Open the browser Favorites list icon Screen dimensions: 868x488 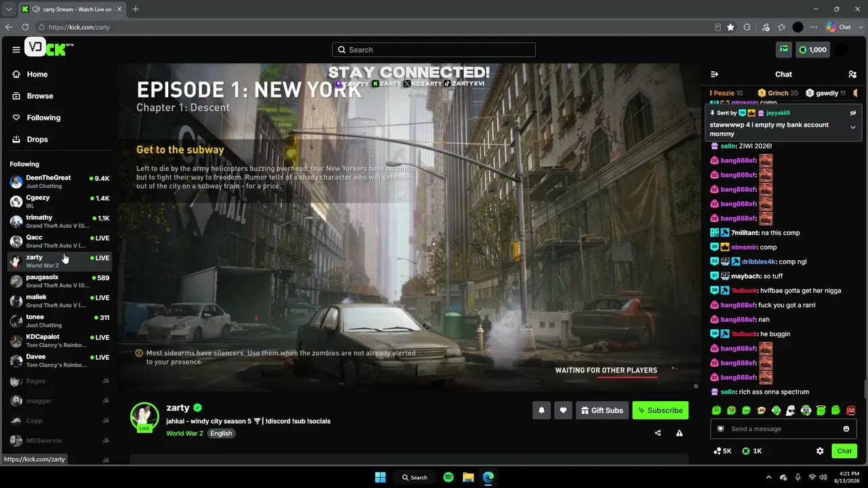tap(781, 27)
